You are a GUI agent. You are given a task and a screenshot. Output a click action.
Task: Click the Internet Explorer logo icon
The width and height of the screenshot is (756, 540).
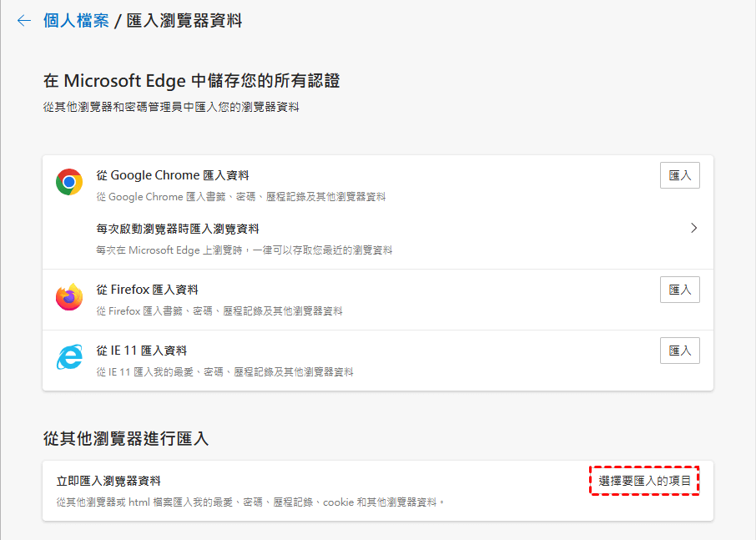tap(69, 357)
